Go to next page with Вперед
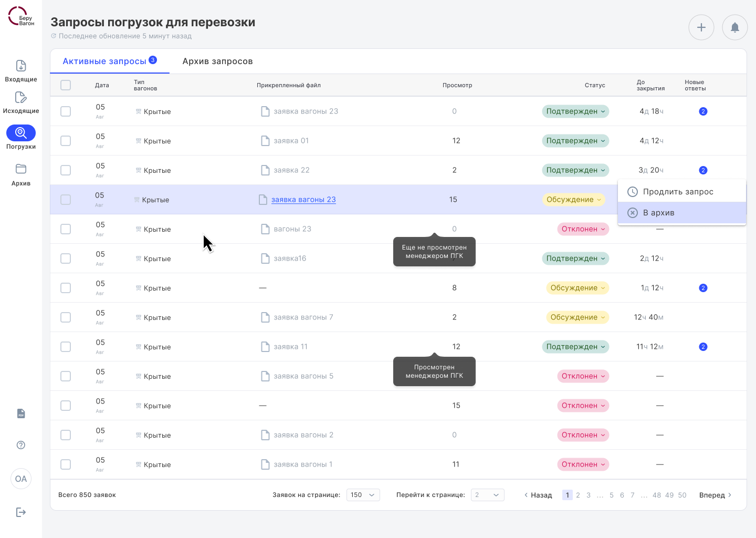Image resolution: width=756 pixels, height=538 pixels. tap(715, 495)
